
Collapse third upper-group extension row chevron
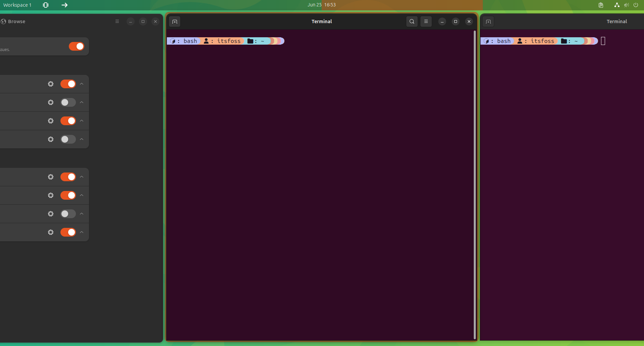point(82,121)
